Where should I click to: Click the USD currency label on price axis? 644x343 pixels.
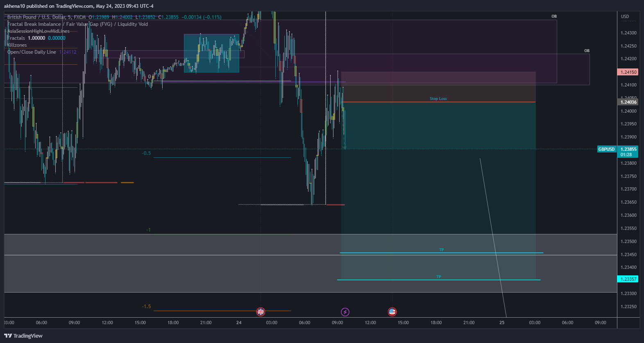point(625,17)
